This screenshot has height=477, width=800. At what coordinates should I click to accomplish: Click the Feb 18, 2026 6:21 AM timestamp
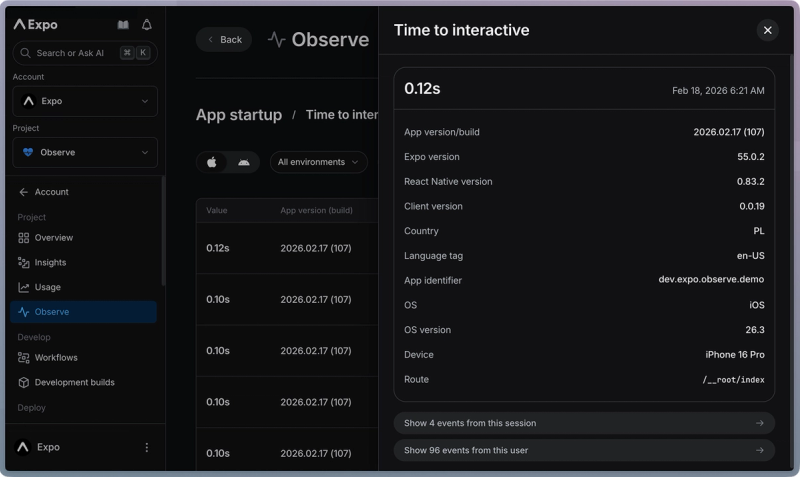(718, 90)
